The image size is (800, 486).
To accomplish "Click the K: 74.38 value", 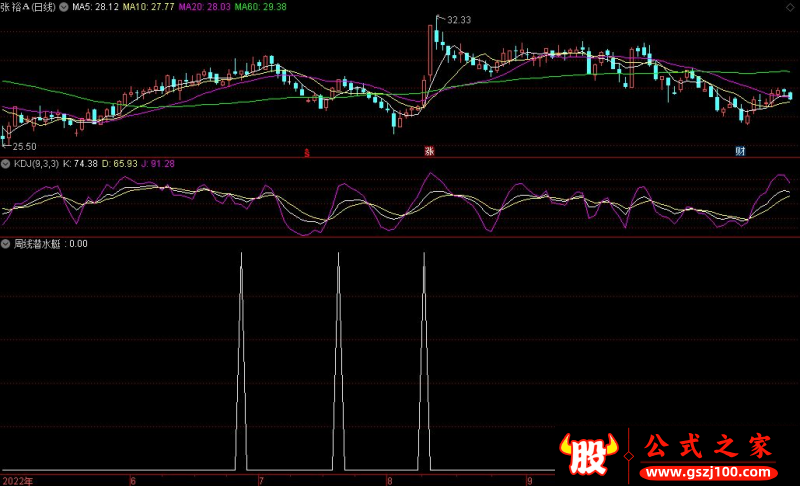I will 80,164.
